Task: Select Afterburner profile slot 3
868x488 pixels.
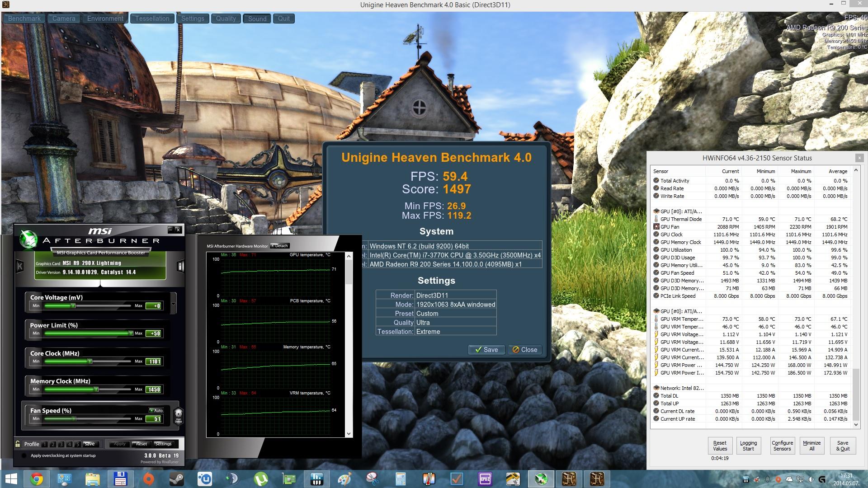Action: click(62, 444)
